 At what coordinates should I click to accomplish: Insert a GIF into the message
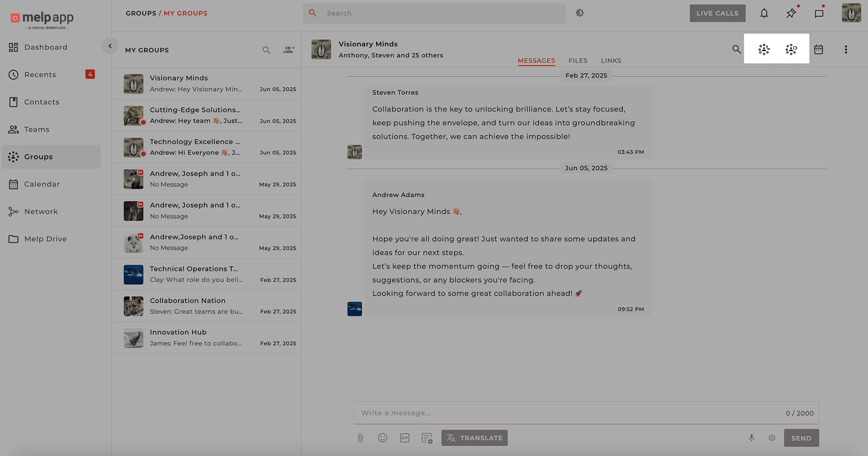(405, 438)
